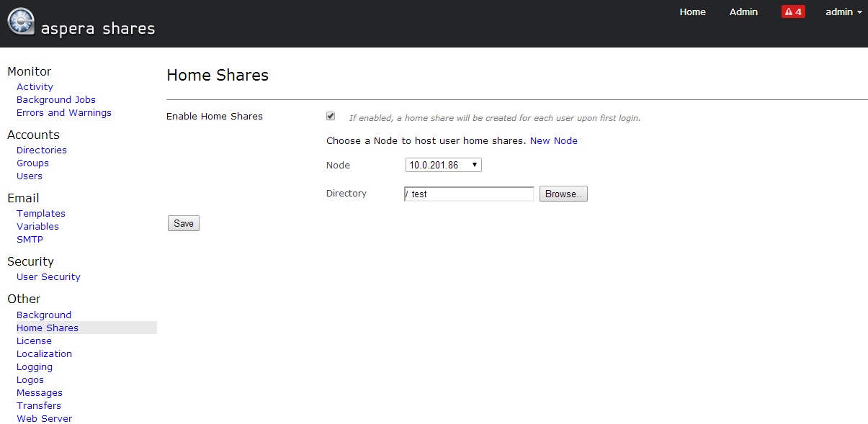Click the Browse.. button for Directory
The width and height of the screenshot is (868, 424).
point(563,194)
